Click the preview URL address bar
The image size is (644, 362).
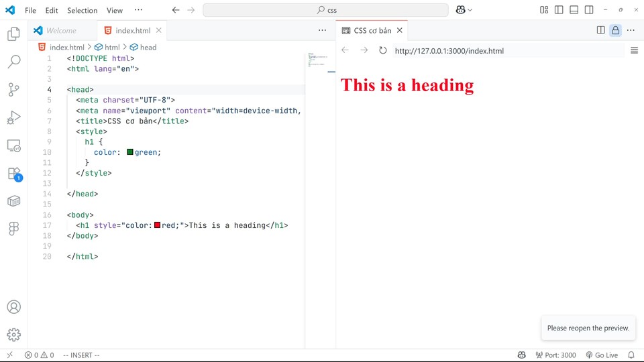pyautogui.click(x=508, y=51)
